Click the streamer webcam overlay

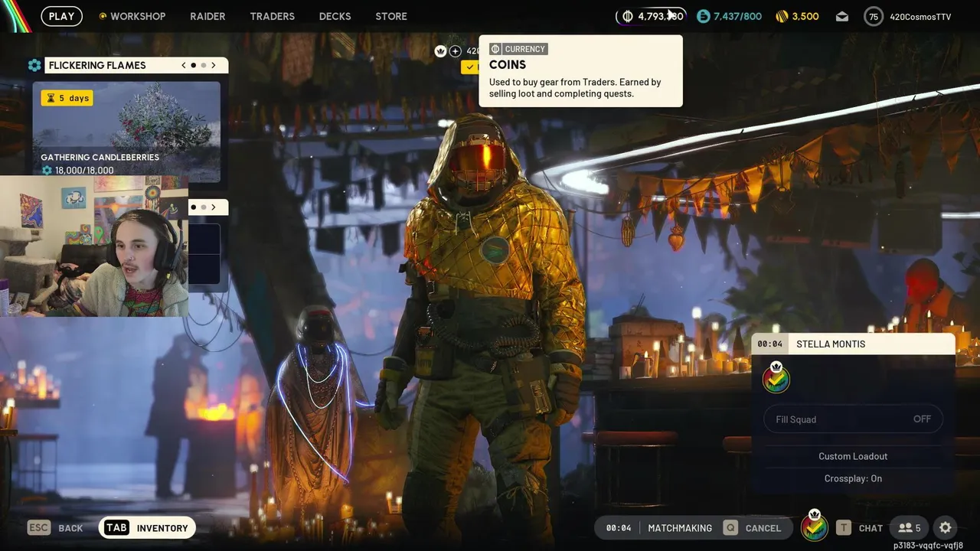[x=94, y=246]
